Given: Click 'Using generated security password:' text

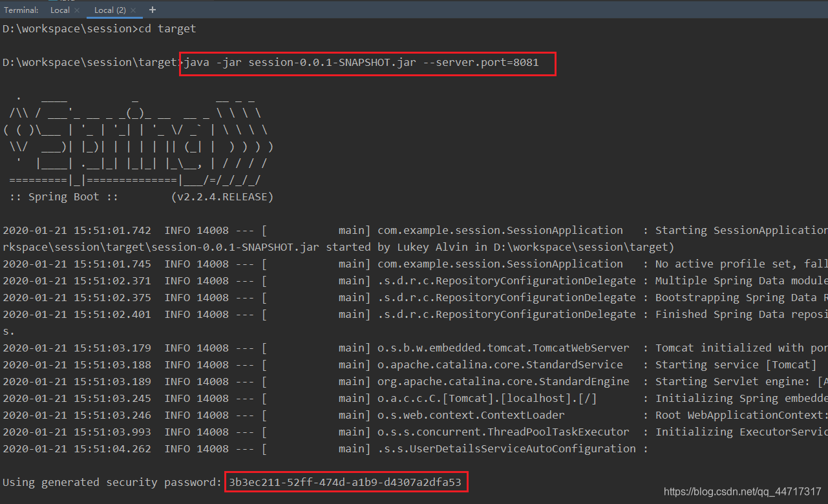Looking at the screenshot, I should (112, 482).
